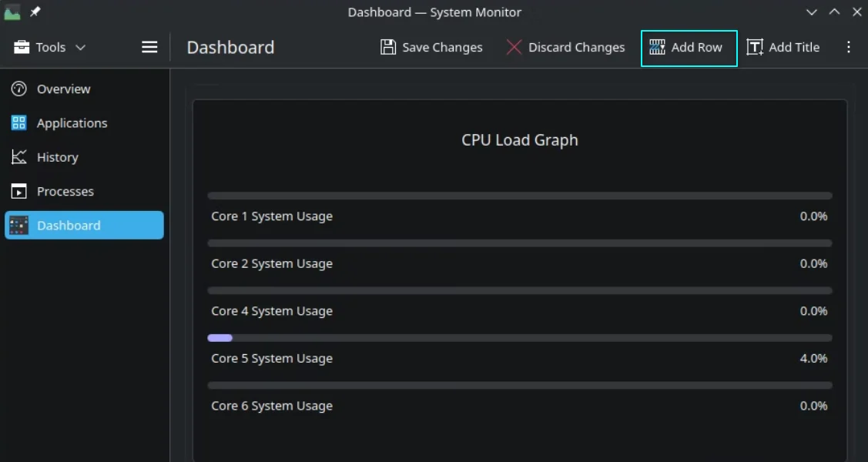Click the Core 2 System Usage label
The image size is (868, 462).
(272, 264)
